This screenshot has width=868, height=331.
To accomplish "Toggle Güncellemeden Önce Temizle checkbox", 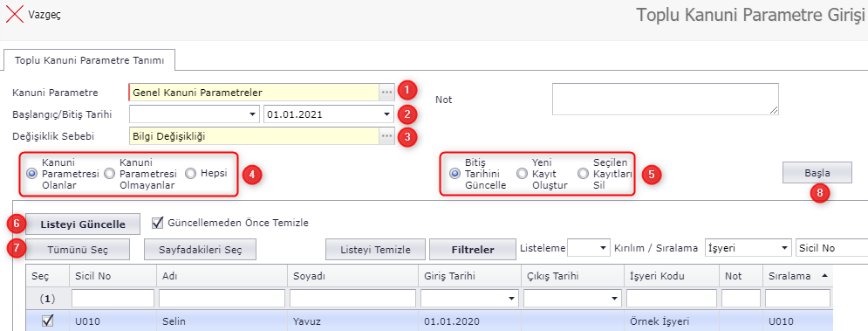I will coord(158,223).
